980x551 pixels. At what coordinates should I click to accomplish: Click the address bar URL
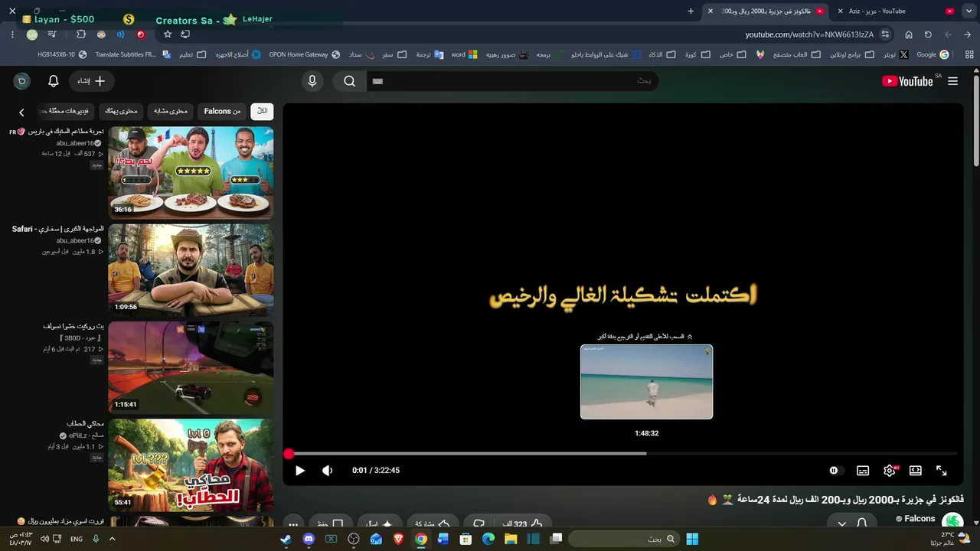(809, 34)
